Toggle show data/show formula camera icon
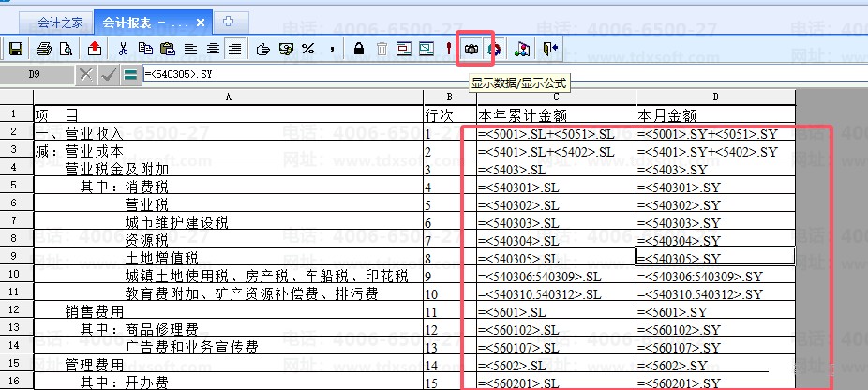 [x=472, y=47]
